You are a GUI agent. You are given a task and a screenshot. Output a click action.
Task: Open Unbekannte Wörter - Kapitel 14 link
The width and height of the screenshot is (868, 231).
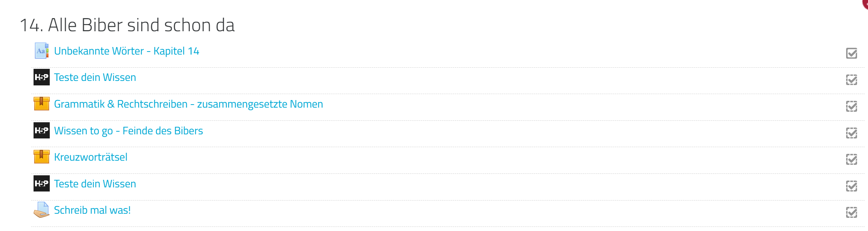pyautogui.click(x=126, y=51)
